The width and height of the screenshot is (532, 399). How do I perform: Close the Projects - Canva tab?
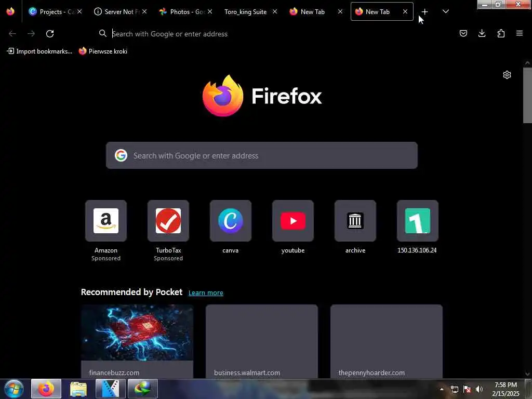click(x=79, y=11)
